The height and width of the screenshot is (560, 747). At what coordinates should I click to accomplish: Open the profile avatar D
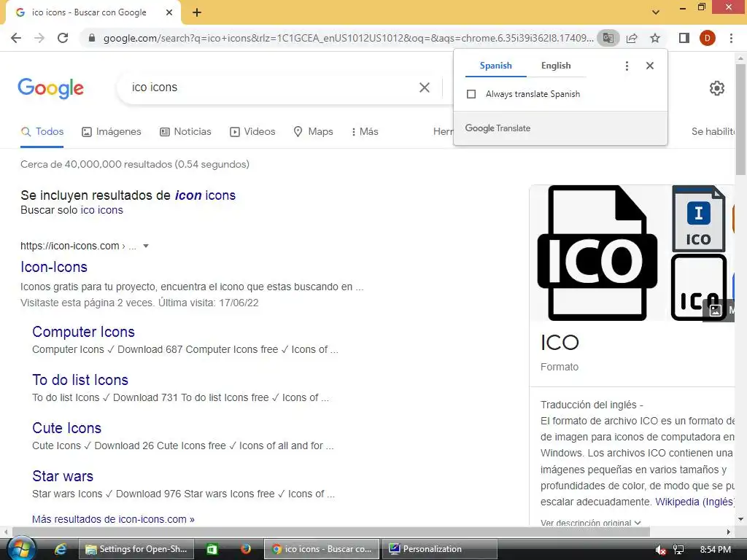pyautogui.click(x=708, y=38)
